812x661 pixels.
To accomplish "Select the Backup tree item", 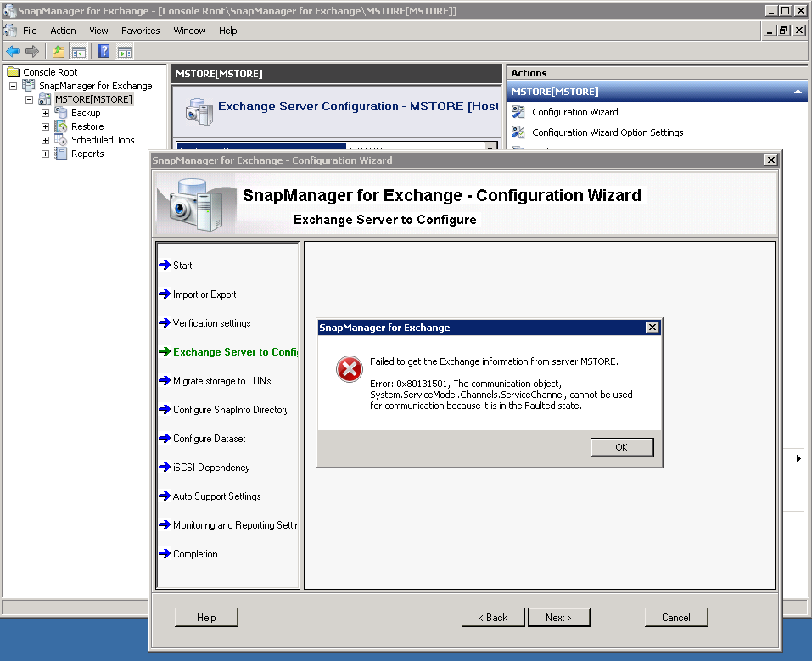I will click(x=86, y=112).
